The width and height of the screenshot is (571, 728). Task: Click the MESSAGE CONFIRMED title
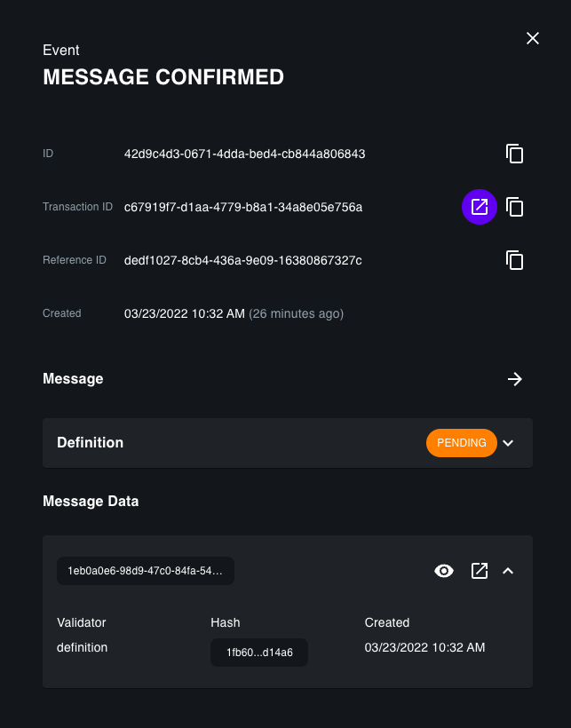(163, 77)
